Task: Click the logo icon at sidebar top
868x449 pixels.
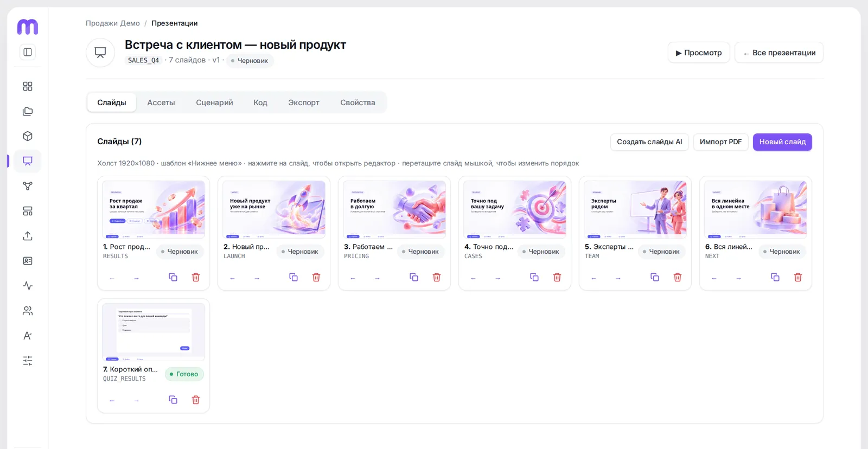Action: (28, 26)
